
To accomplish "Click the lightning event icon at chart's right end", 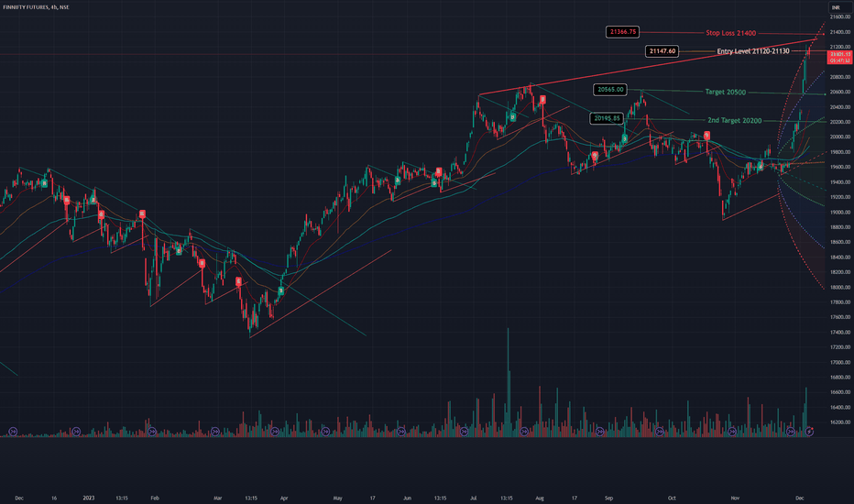I will point(810,432).
